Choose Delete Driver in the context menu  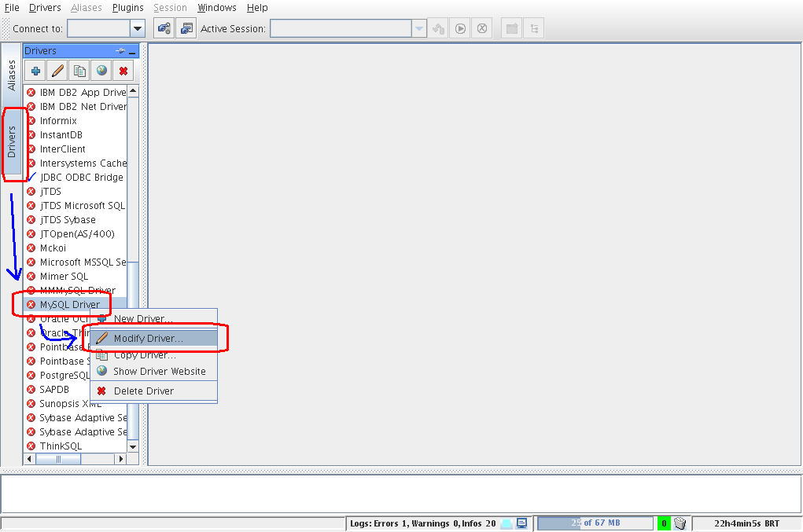click(153, 391)
